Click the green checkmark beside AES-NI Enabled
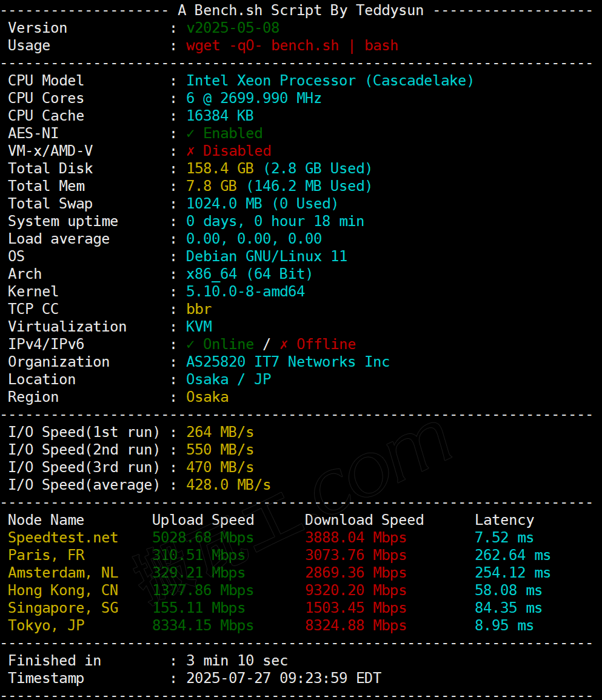This screenshot has height=700, width=602. 191,133
